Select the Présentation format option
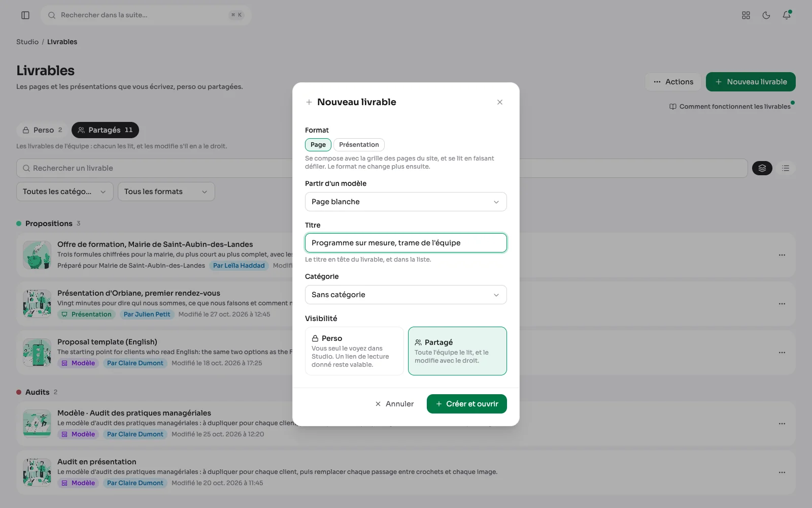812x508 pixels. [x=359, y=145]
